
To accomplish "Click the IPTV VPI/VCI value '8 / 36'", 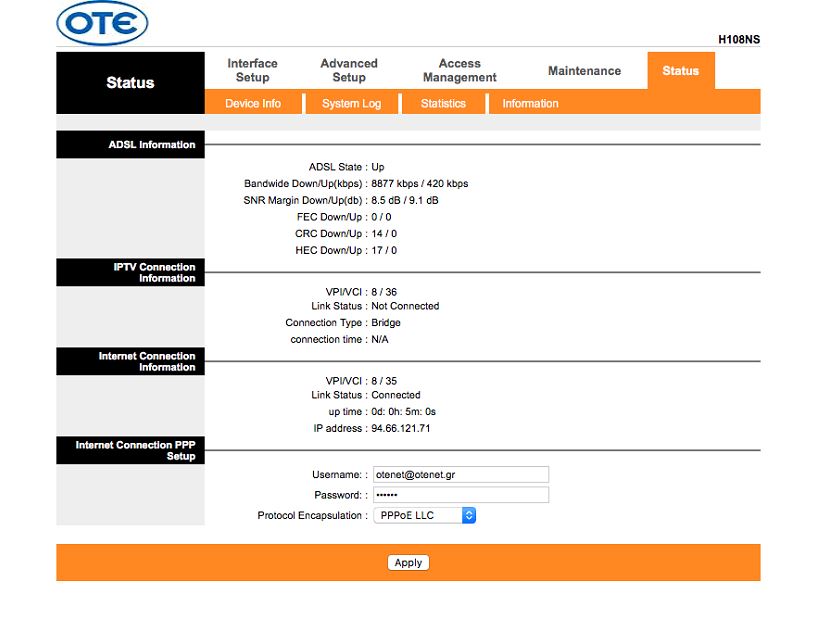I will tap(384, 292).
